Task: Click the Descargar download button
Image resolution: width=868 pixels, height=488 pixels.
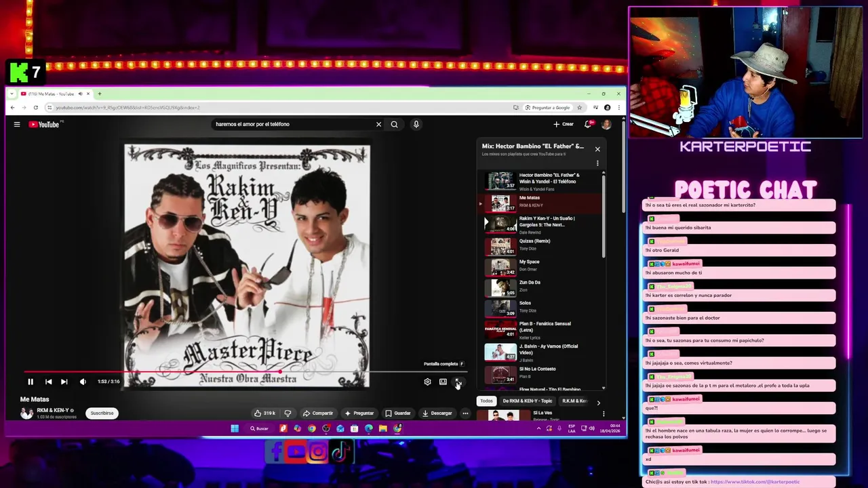Action: tap(437, 413)
